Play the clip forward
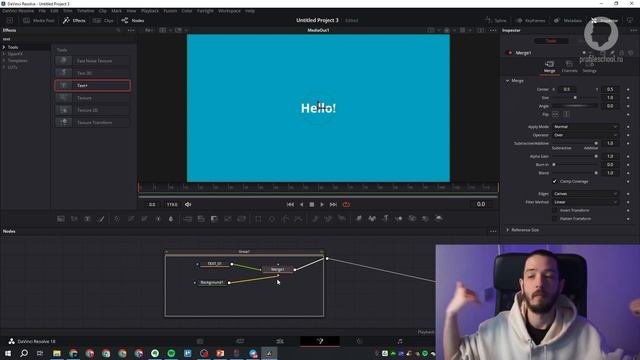 [322, 204]
